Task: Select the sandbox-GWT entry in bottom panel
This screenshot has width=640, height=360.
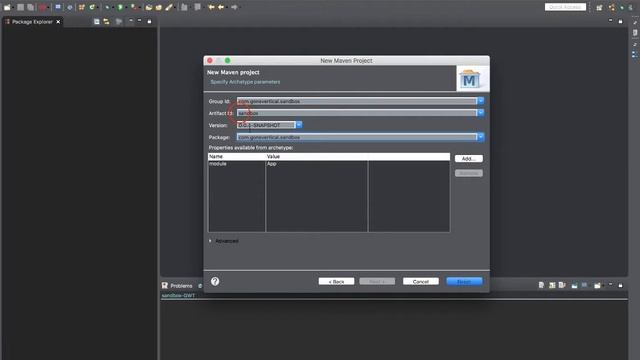Action: 178,295
